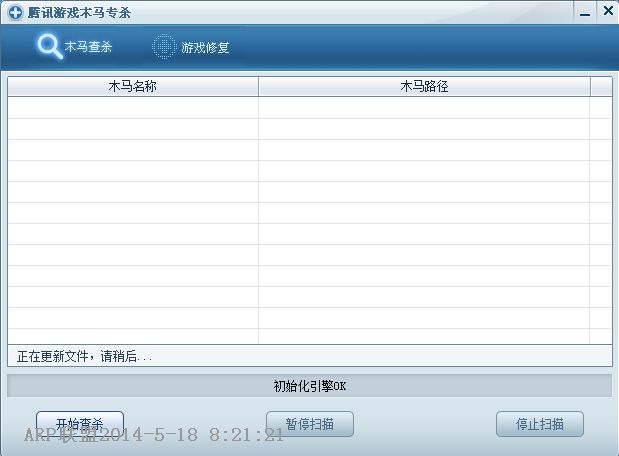This screenshot has height=456, width=619.
Task: Close the 腾讯游戏木马专杀 window
Action: pyautogui.click(x=608, y=11)
